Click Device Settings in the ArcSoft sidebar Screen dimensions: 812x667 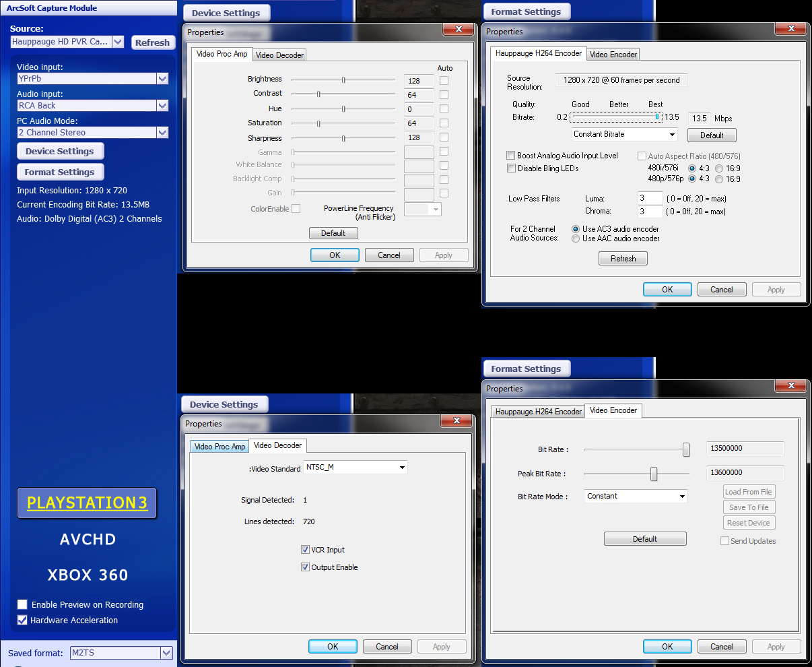[x=60, y=152]
